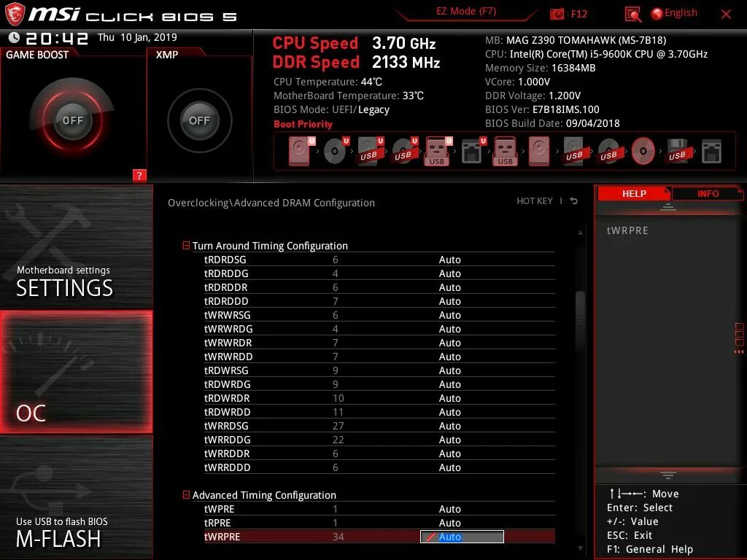Screen dimensions: 747x560
Task: Click the MSI dragon shield logo
Action: click(x=15, y=14)
